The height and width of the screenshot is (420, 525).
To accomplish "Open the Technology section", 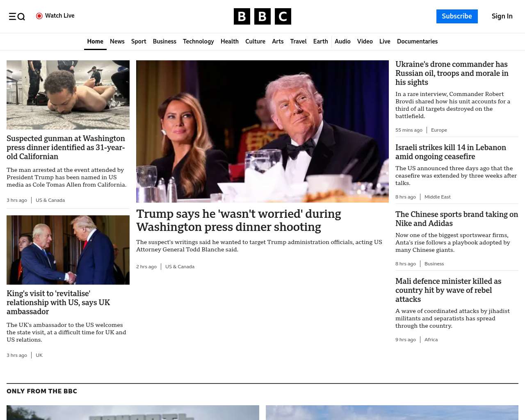I will pos(199,41).
